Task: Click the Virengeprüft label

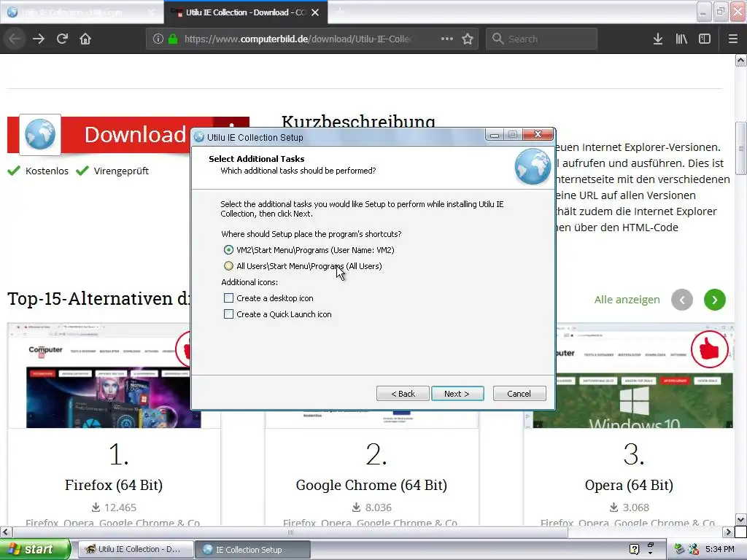Action: 121,171
